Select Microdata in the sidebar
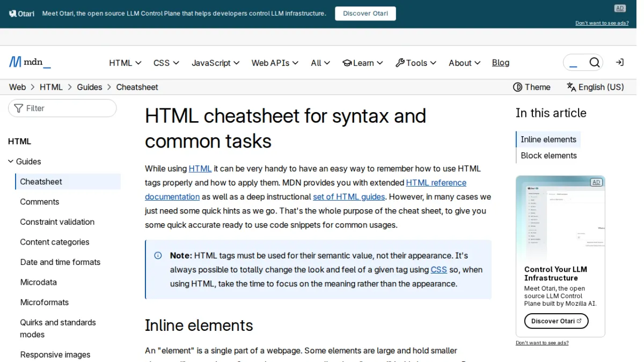This screenshot has height=362, width=644. (38, 282)
